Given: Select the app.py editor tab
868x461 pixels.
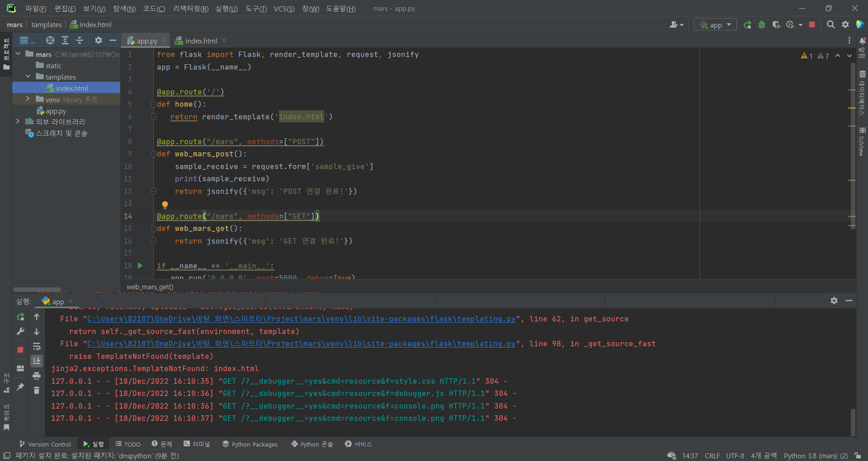Looking at the screenshot, I should pyautogui.click(x=147, y=41).
